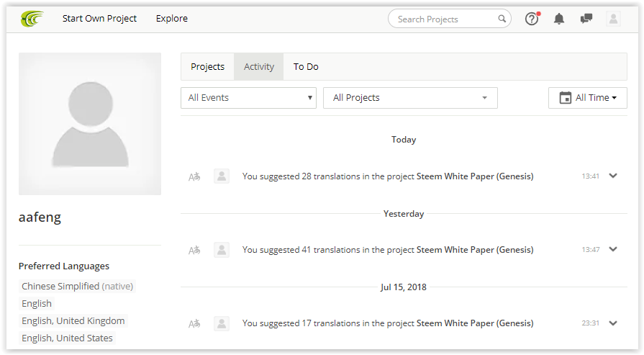Click the search magnifier icon
Image resolution: width=644 pixels, height=355 pixels.
[x=502, y=19]
